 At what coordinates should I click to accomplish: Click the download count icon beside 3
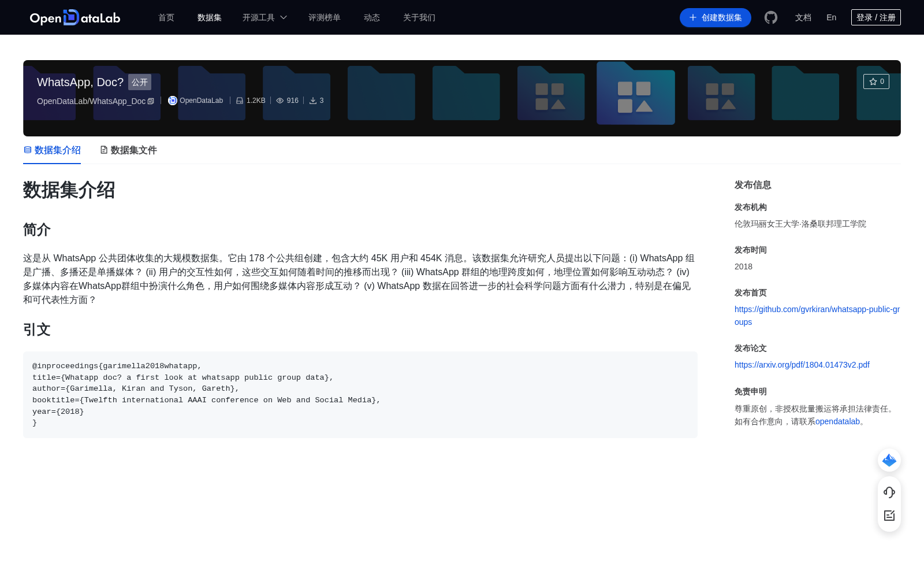[x=313, y=101]
